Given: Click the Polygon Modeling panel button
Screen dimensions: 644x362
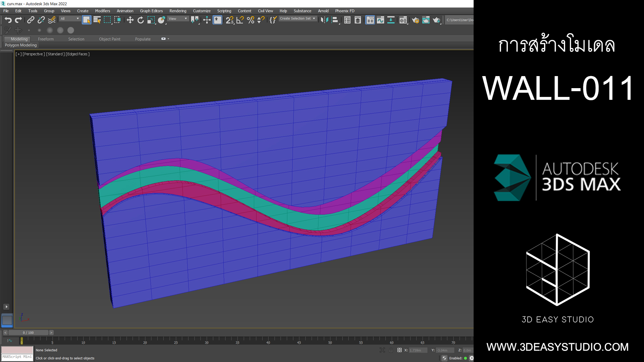Looking at the screenshot, I should click(21, 45).
